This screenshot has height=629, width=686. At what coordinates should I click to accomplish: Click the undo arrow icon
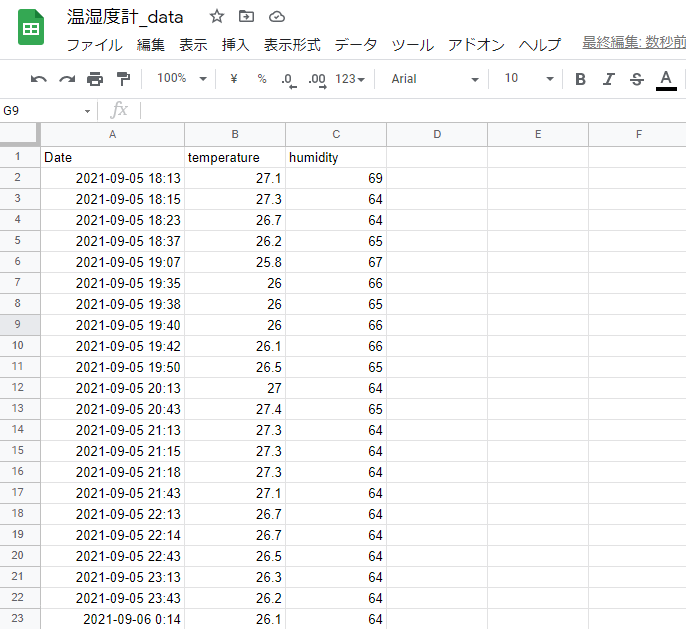point(39,79)
